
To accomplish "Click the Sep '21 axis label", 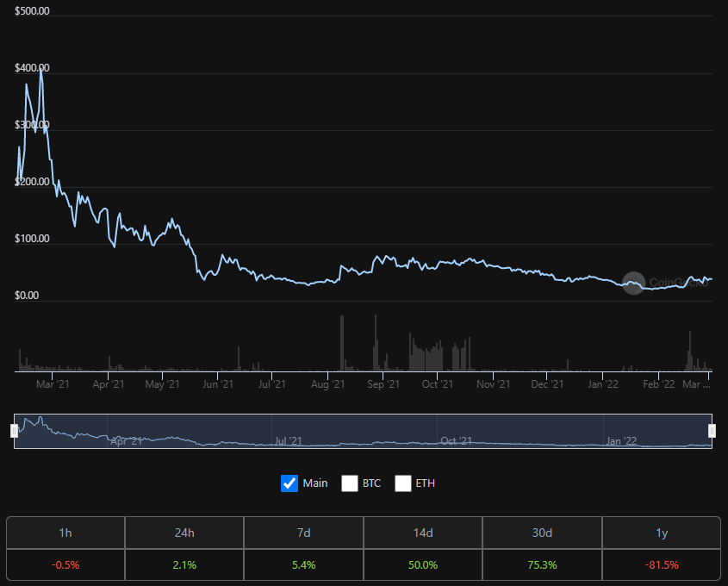I will 383,384.
